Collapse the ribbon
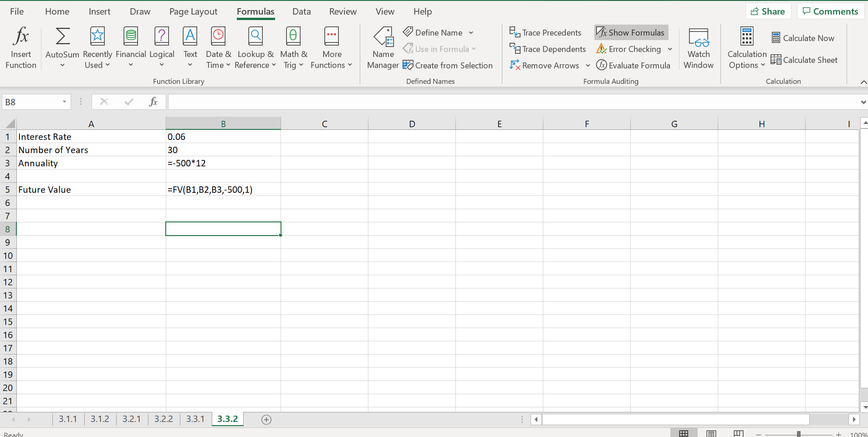The height and width of the screenshot is (437, 868). (x=863, y=82)
